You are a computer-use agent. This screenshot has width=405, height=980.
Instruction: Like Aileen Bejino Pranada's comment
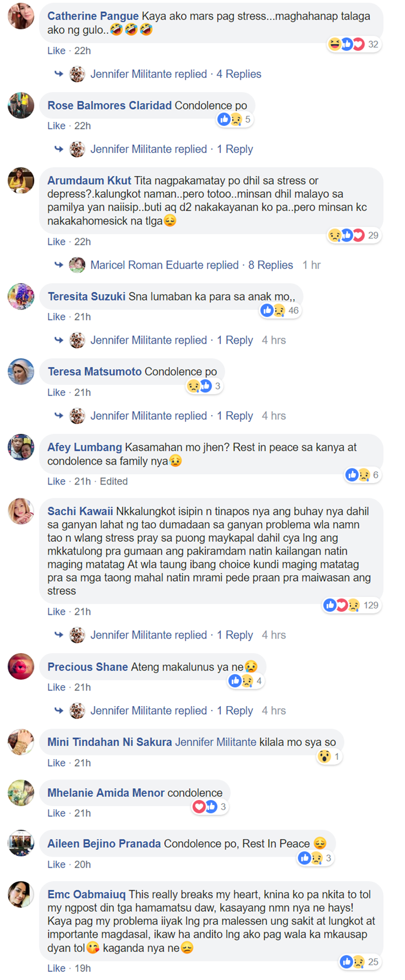pos(56,864)
